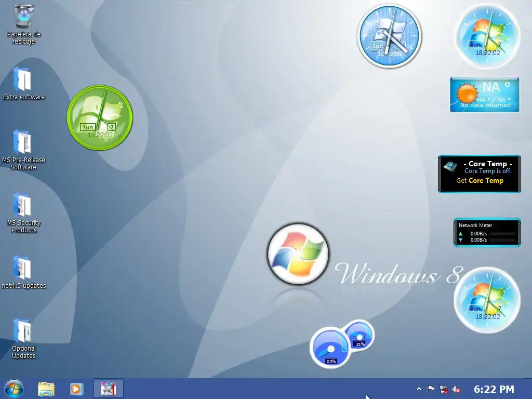Click the Sun day label on green clock
This screenshot has width=532, height=399.
[87, 127]
